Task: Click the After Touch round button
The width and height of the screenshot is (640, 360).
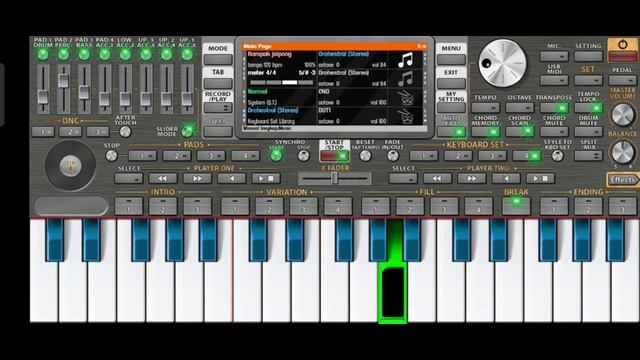Action: click(x=125, y=131)
